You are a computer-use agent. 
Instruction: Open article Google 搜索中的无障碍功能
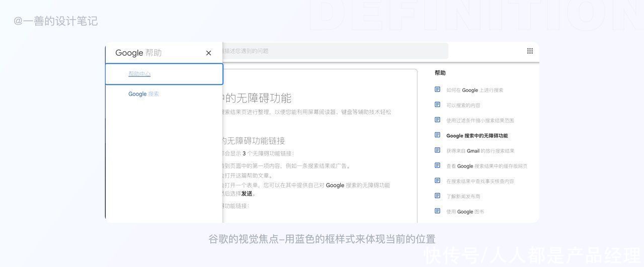[477, 135]
